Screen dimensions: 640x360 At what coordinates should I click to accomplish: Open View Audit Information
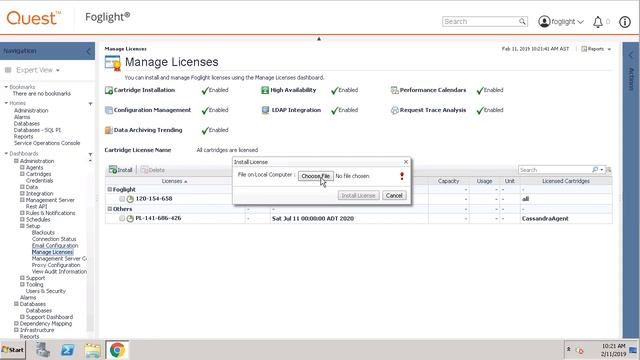pyautogui.click(x=59, y=272)
